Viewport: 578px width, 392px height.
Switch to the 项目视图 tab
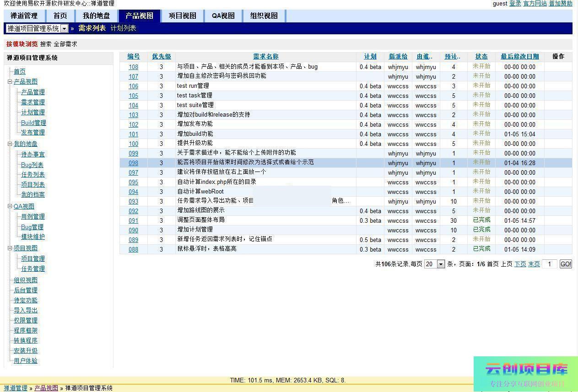pyautogui.click(x=182, y=16)
